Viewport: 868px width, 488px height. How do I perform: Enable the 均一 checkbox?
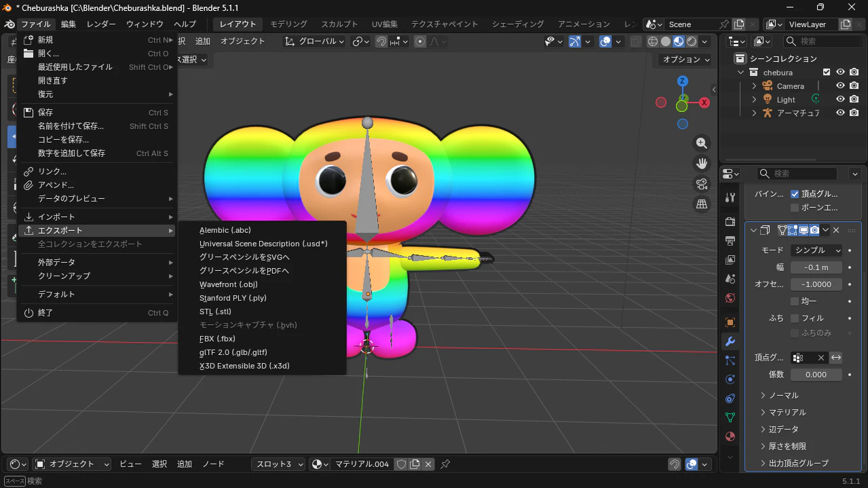tap(795, 301)
